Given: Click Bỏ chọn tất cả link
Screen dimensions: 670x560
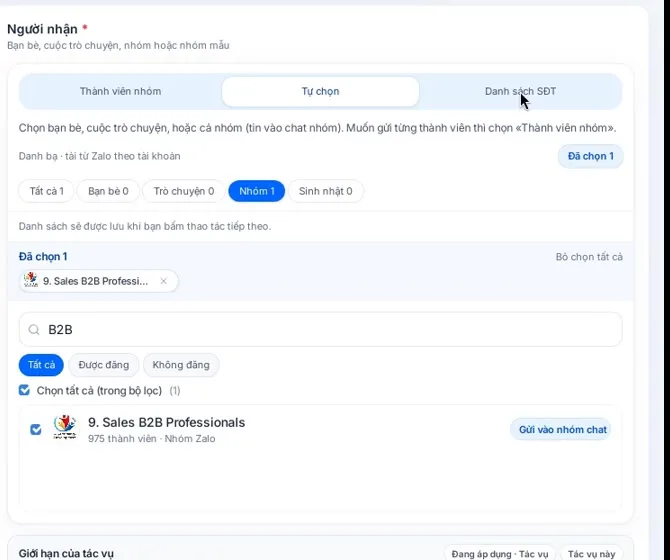Looking at the screenshot, I should tap(589, 257).
